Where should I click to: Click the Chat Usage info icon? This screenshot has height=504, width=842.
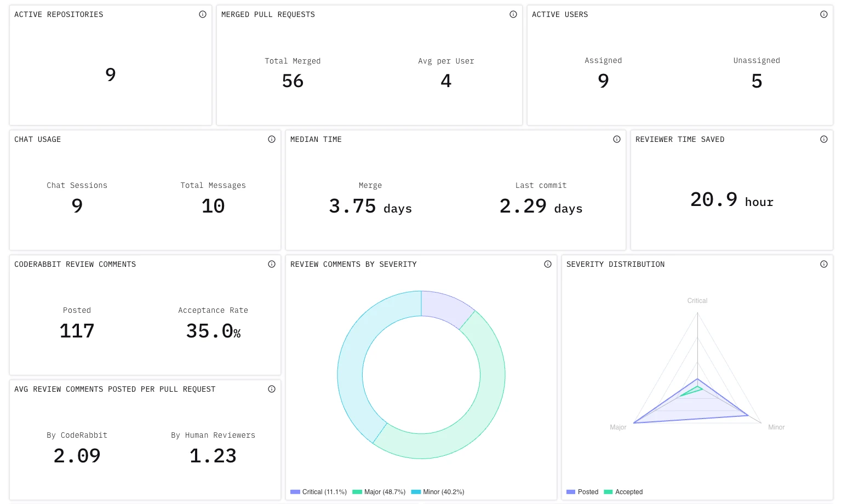pyautogui.click(x=272, y=139)
